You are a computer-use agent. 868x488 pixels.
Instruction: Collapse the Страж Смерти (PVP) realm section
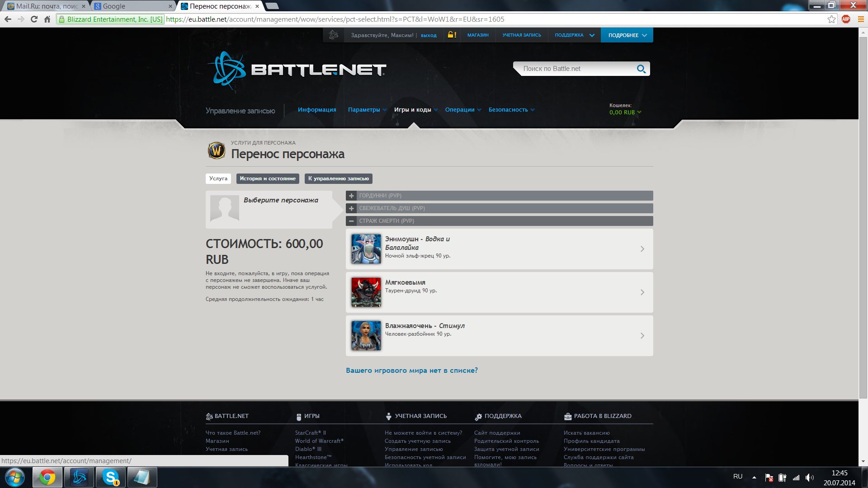click(x=352, y=221)
